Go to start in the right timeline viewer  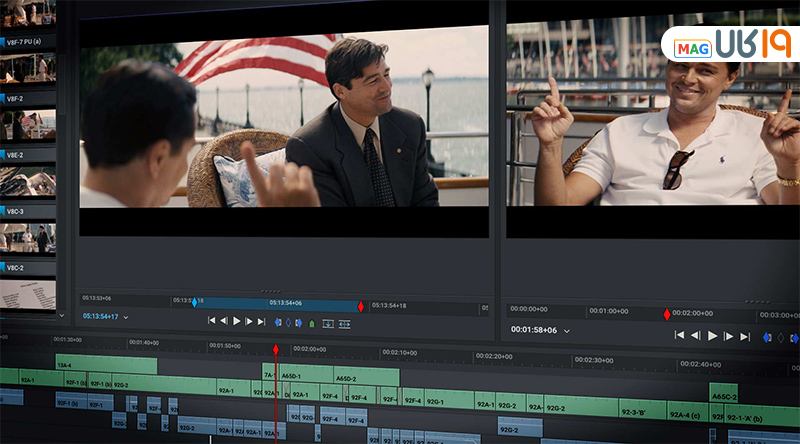click(680, 336)
